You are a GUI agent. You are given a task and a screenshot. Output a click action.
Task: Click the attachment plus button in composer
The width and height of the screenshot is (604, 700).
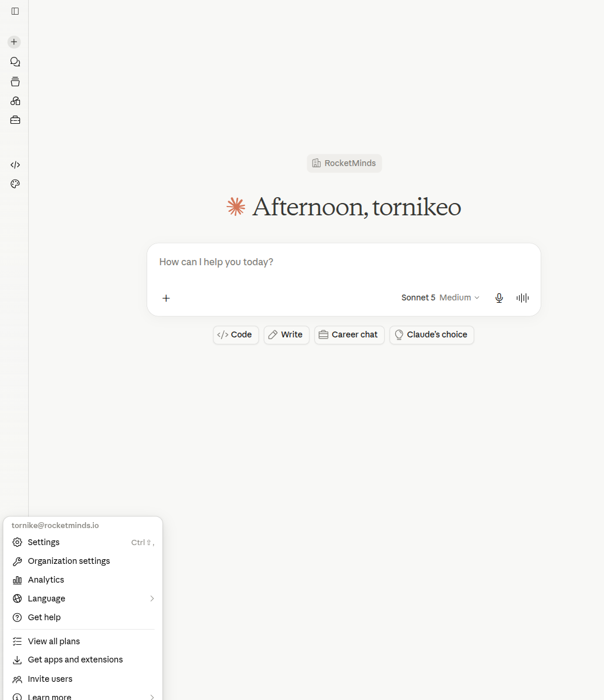[x=166, y=298]
